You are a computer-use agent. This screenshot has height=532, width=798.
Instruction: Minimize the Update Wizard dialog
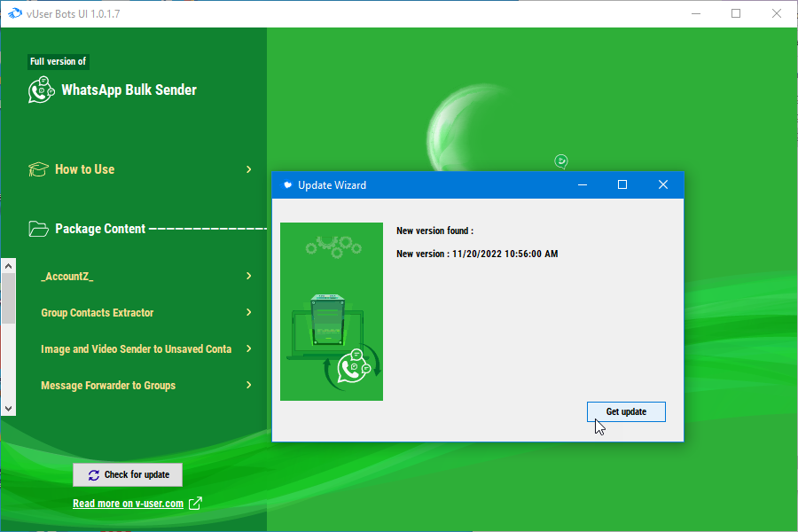point(583,184)
